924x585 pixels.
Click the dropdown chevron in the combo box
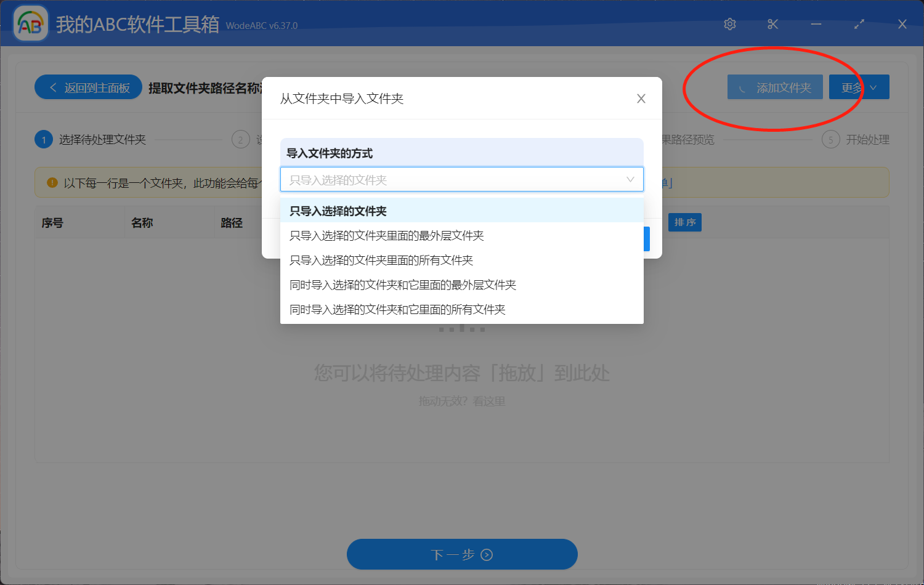(630, 179)
